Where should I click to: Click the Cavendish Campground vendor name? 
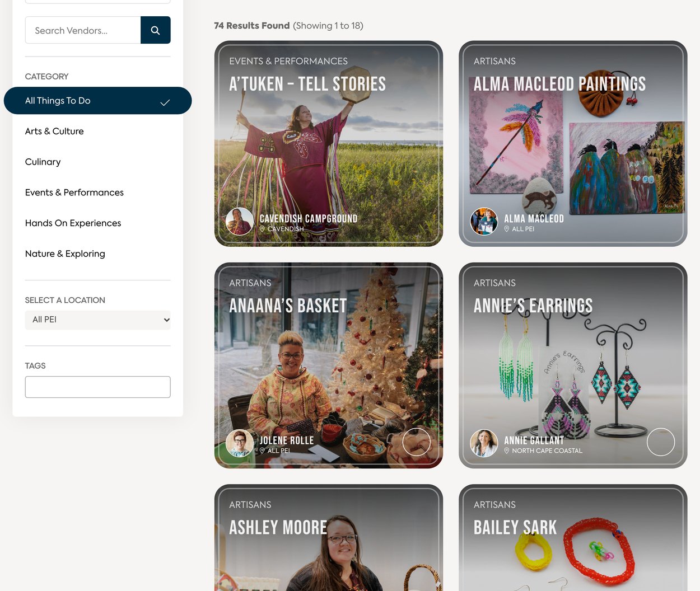tap(308, 219)
